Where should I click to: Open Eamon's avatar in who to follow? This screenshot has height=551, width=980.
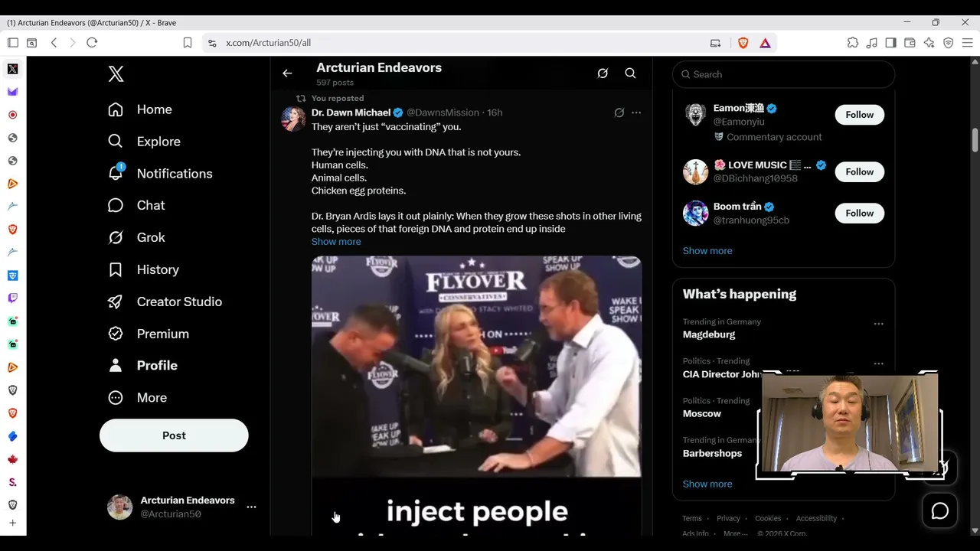tap(695, 115)
